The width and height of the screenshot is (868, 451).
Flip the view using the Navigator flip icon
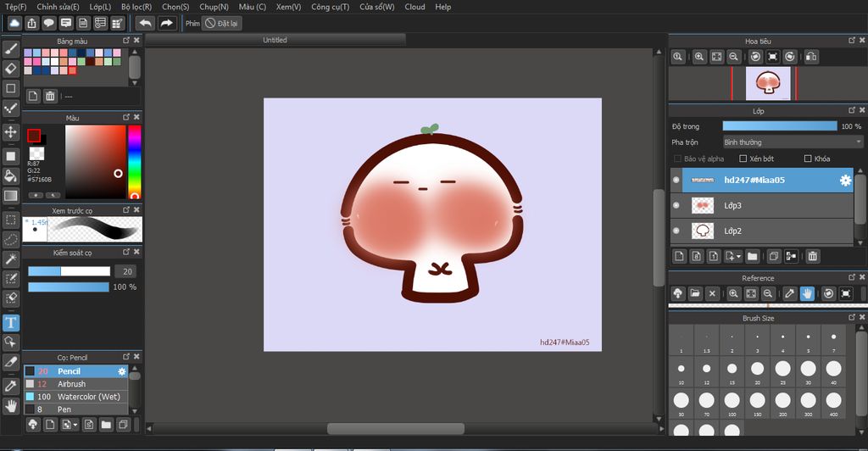(811, 57)
